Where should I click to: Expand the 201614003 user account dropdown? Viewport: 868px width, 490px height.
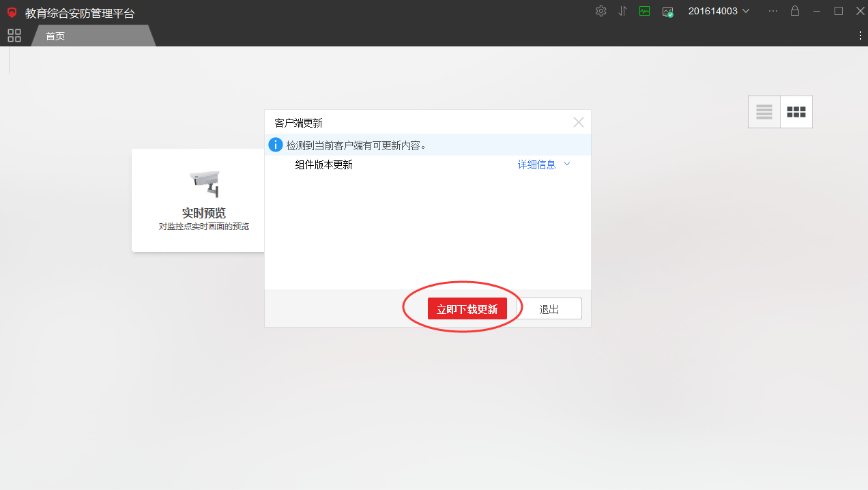tap(719, 11)
